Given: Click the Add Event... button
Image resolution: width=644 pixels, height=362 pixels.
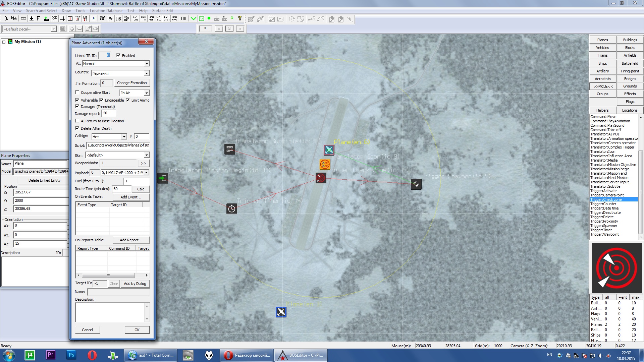Looking at the screenshot, I should pos(131,197).
